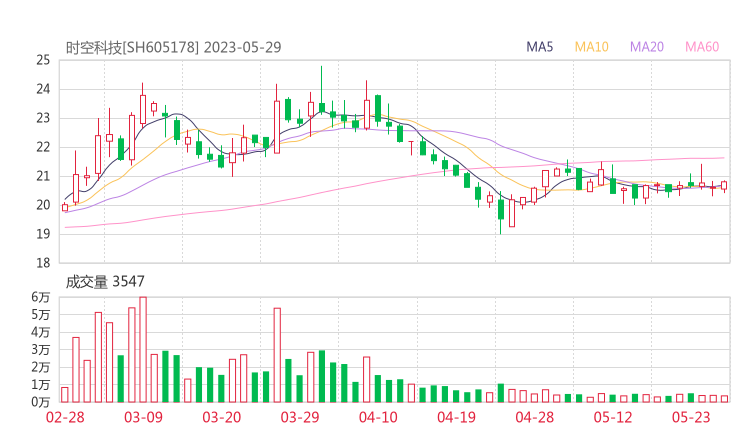Screen dimensions: 740x440
Task: Click the 04-19 date axis label
Action: tap(456, 417)
